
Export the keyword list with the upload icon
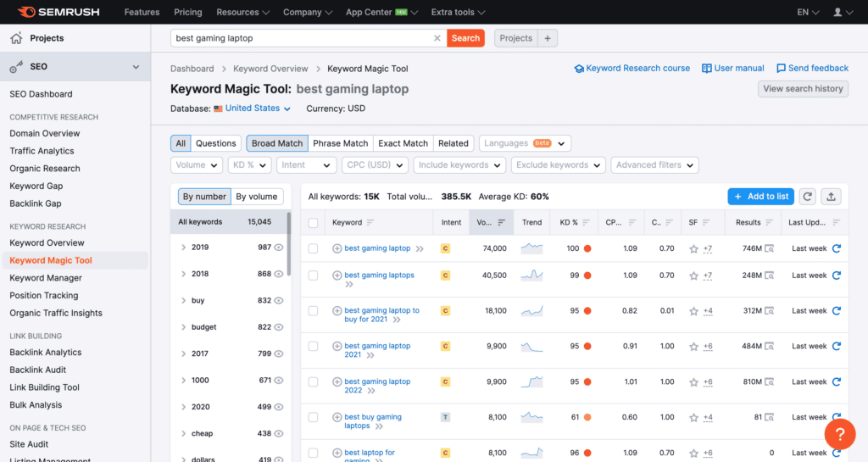tap(831, 197)
